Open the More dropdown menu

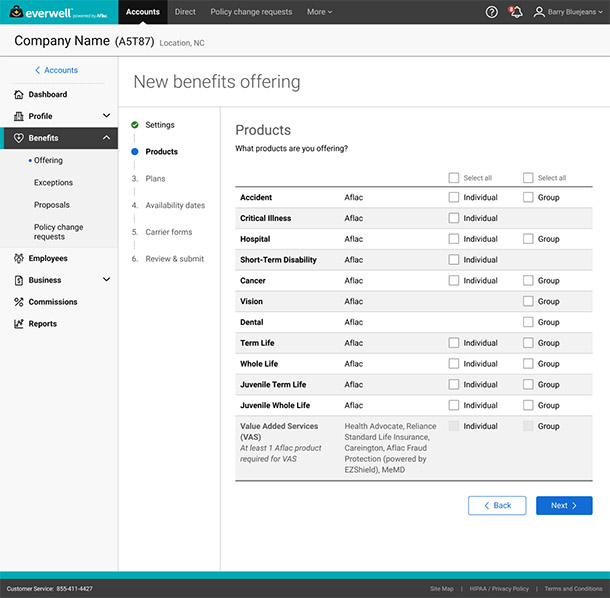pyautogui.click(x=319, y=12)
